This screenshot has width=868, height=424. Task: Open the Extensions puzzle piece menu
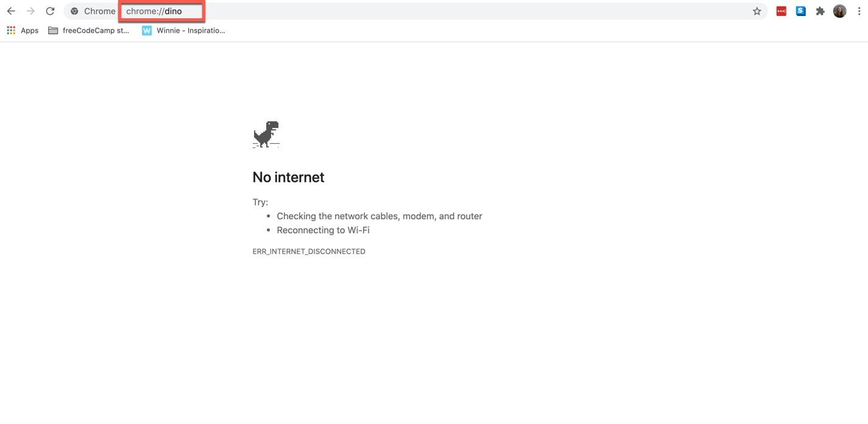[820, 11]
